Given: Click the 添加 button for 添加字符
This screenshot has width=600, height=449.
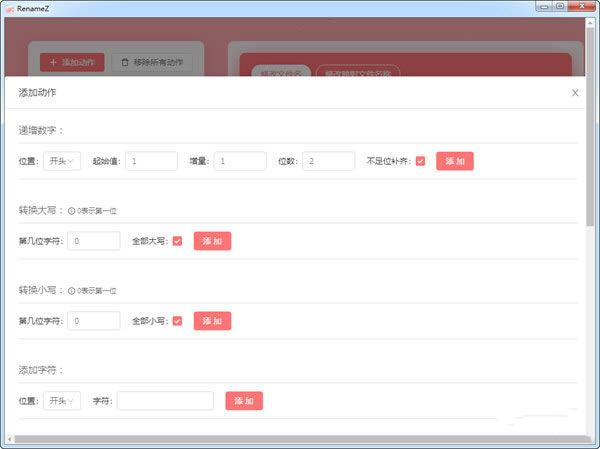Looking at the screenshot, I should [244, 401].
